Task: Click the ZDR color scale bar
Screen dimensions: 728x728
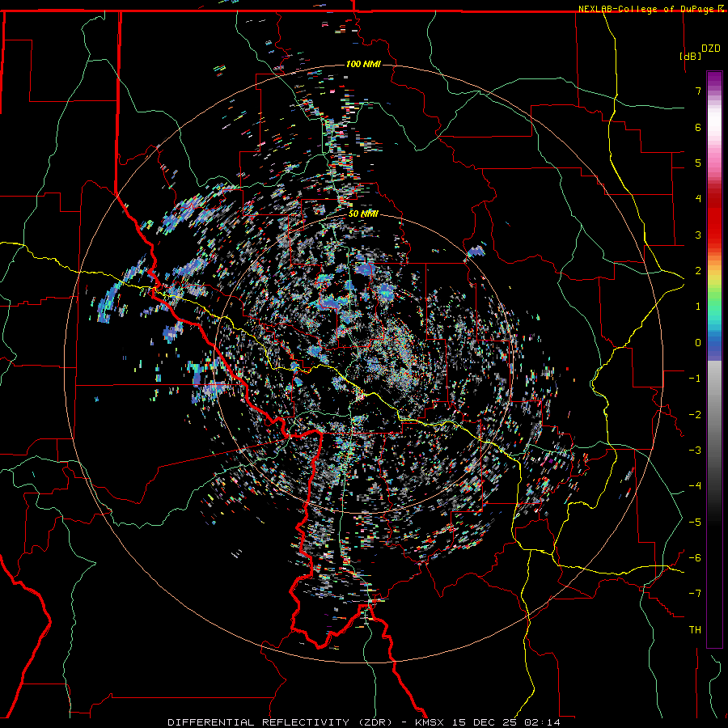Action: pyautogui.click(x=714, y=359)
